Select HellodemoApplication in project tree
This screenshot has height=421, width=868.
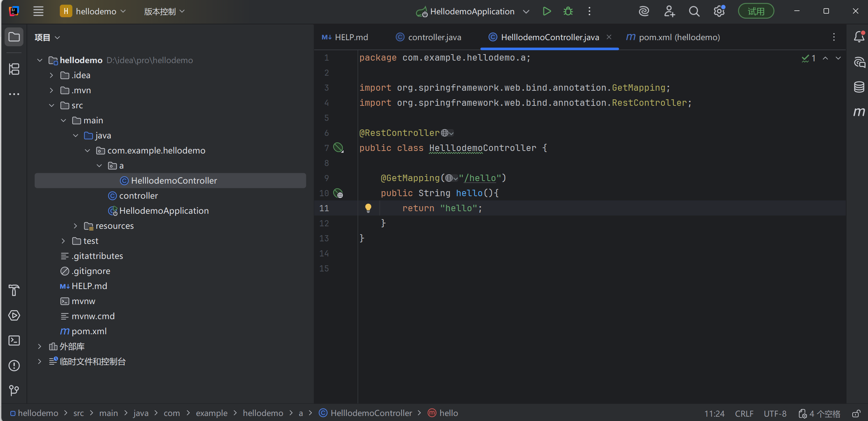tap(164, 211)
